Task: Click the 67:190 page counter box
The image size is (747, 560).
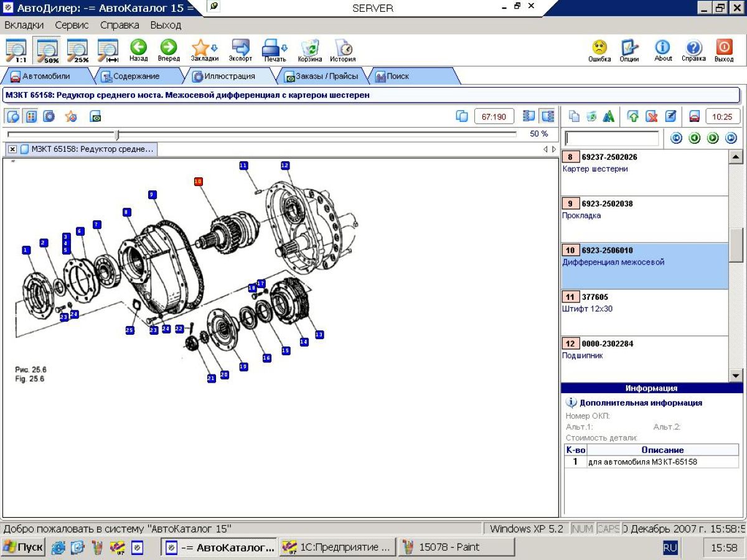Action: 494,116
